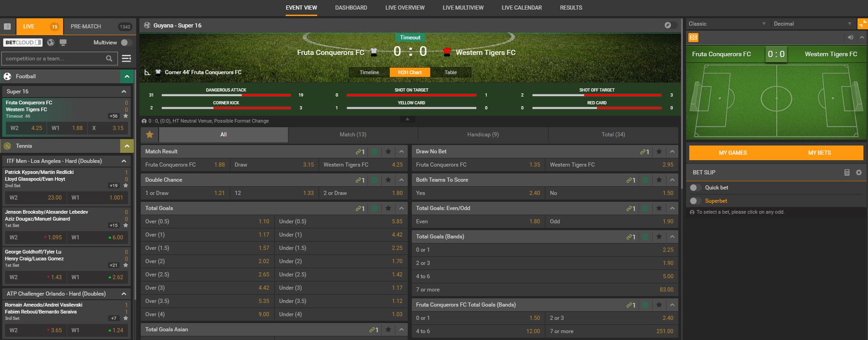This screenshot has width=868, height=340.
Task: Open bet slip settings gear
Action: (858, 173)
